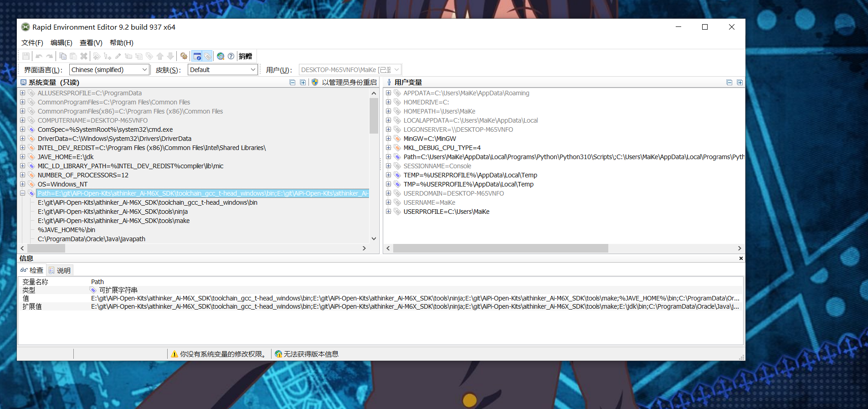Open the 查看(V) menu

click(91, 42)
